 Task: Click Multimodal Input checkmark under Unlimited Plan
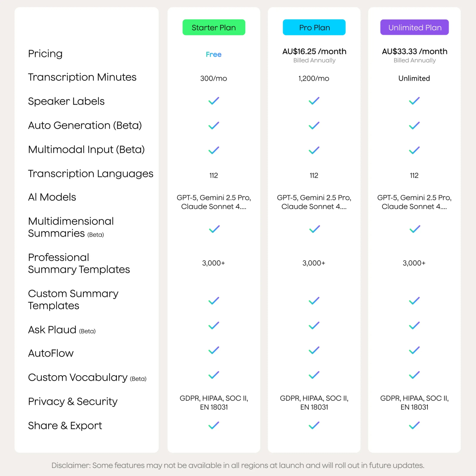(414, 150)
